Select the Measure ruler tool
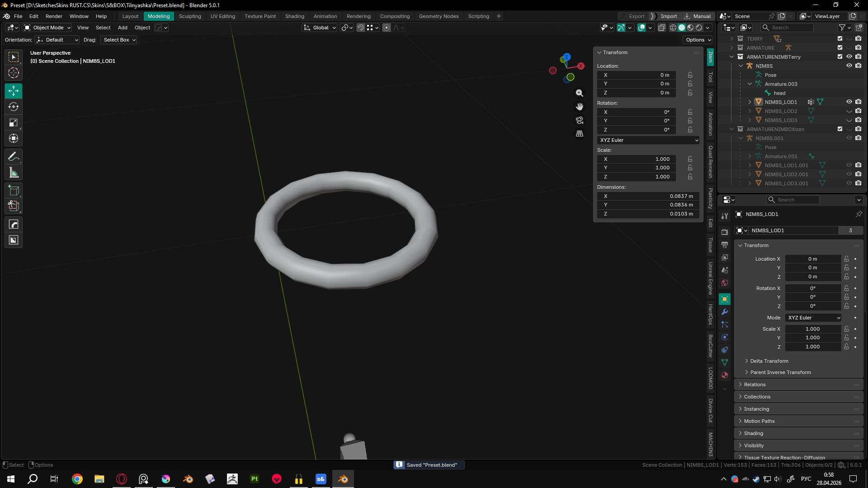868x488 pixels. [14, 173]
